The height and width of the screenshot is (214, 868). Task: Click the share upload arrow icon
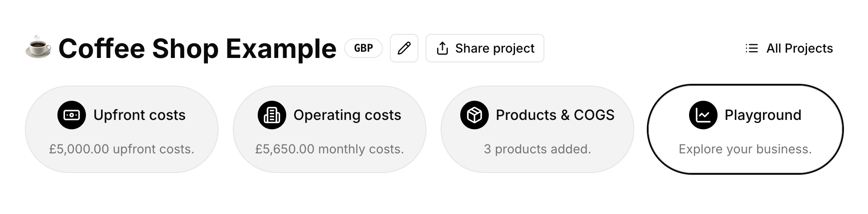pos(442,48)
